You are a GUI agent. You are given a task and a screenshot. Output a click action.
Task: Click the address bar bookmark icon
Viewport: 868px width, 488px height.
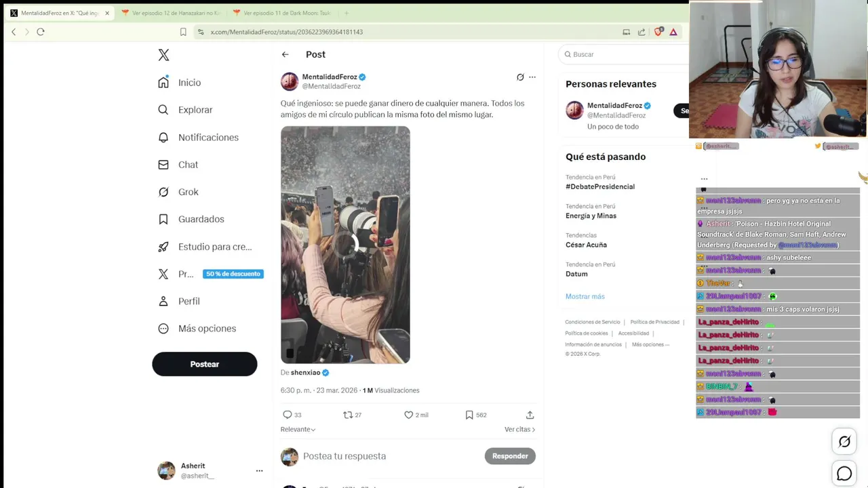click(183, 32)
